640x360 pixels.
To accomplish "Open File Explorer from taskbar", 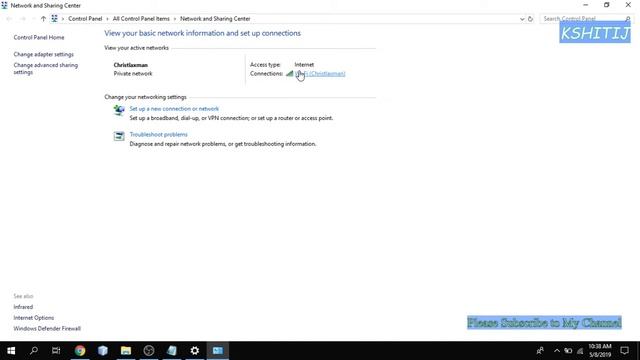I will click(x=126, y=351).
